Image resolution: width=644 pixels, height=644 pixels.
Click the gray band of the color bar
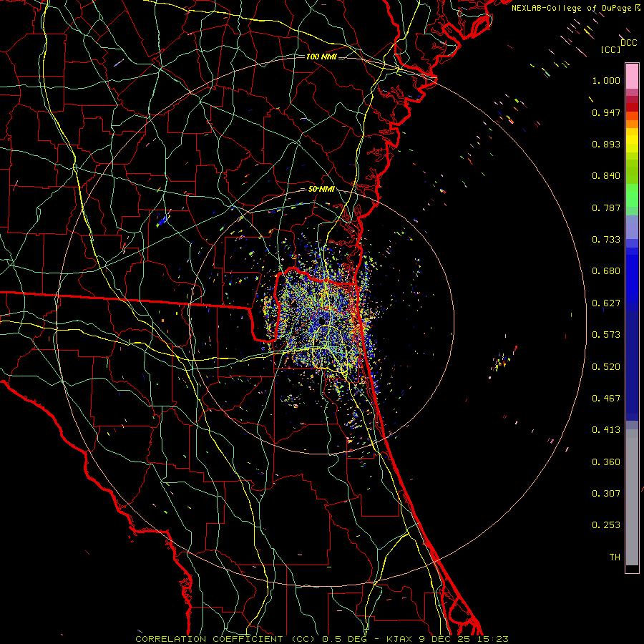(632, 497)
